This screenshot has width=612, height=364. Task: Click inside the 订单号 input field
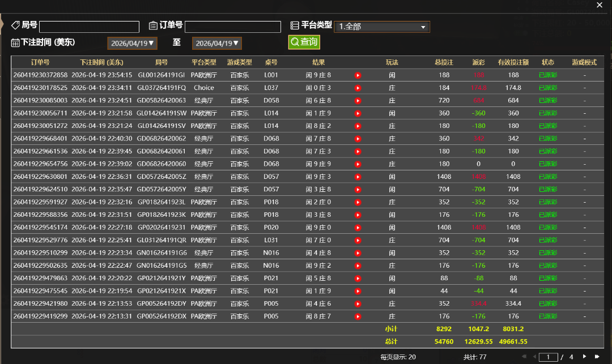tap(232, 27)
